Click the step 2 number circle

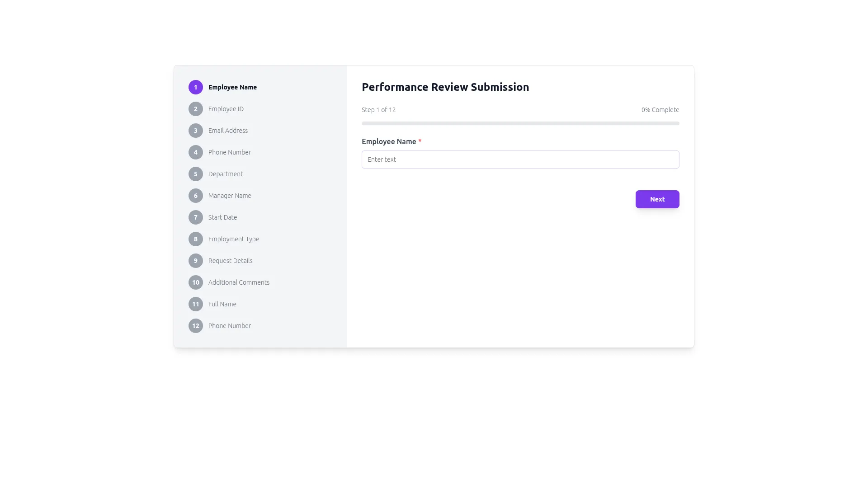pyautogui.click(x=195, y=109)
